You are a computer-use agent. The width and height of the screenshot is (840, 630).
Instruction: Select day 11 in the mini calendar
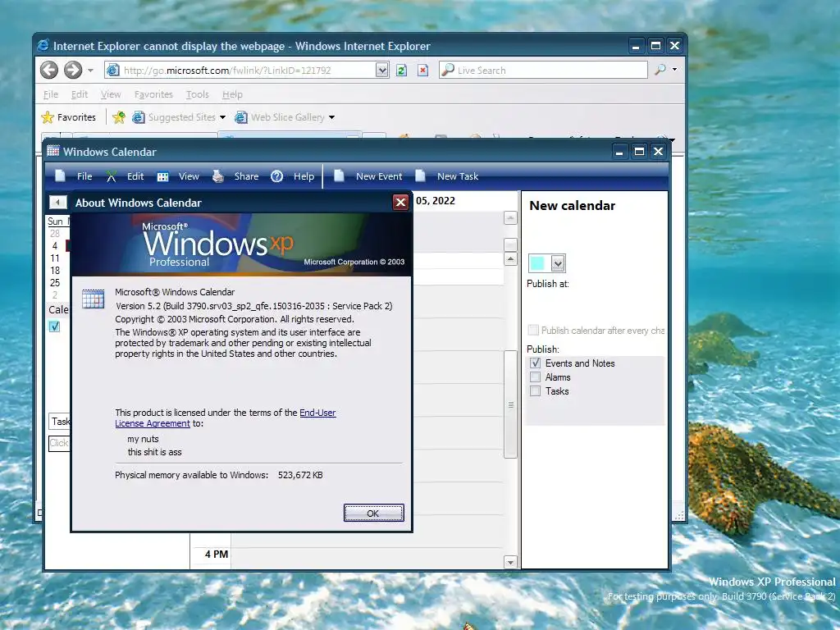pos(55,258)
